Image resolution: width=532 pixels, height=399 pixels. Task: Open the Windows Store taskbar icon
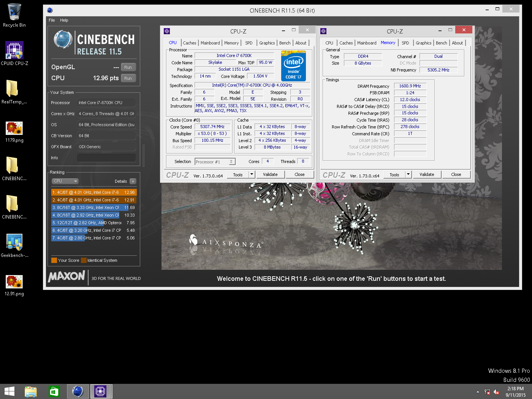pyautogui.click(x=54, y=391)
